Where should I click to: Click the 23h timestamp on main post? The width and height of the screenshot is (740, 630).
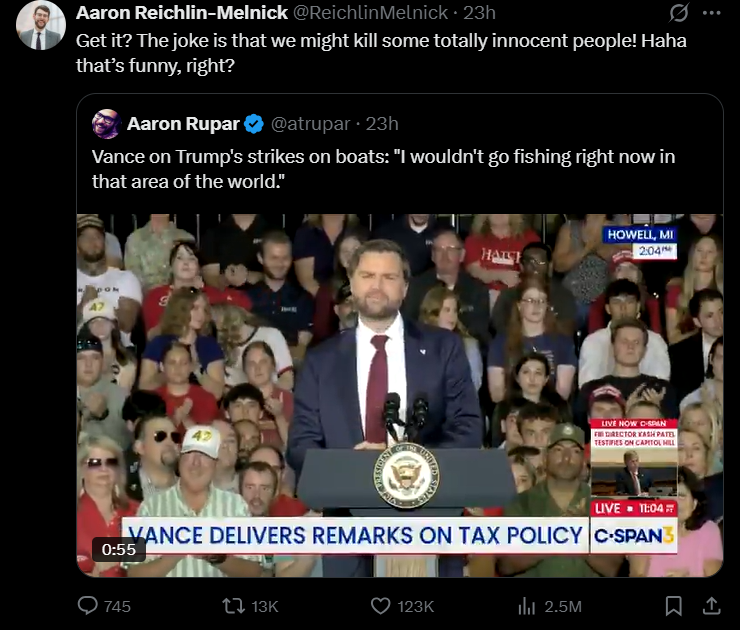click(479, 13)
